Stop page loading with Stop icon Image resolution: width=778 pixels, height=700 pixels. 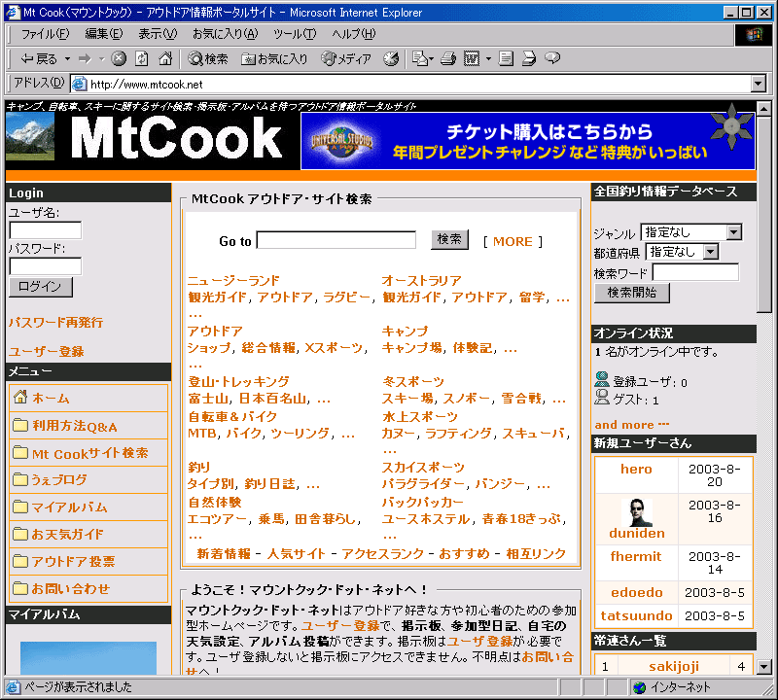click(x=118, y=59)
